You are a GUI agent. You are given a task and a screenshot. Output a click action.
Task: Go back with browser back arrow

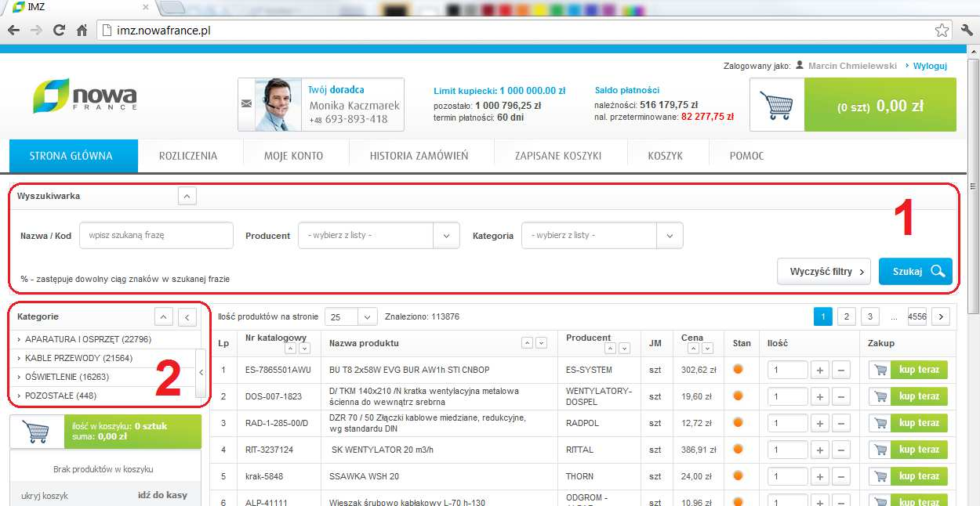pos(13,31)
